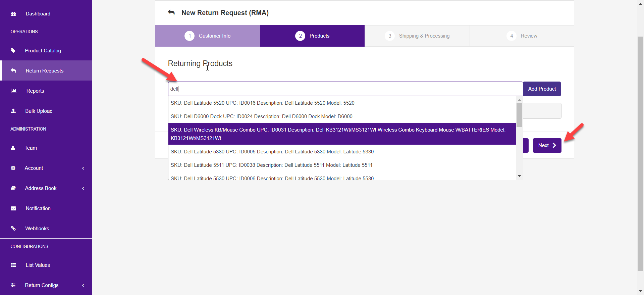
Task: Open Notification settings in sidebar
Action: 46,208
